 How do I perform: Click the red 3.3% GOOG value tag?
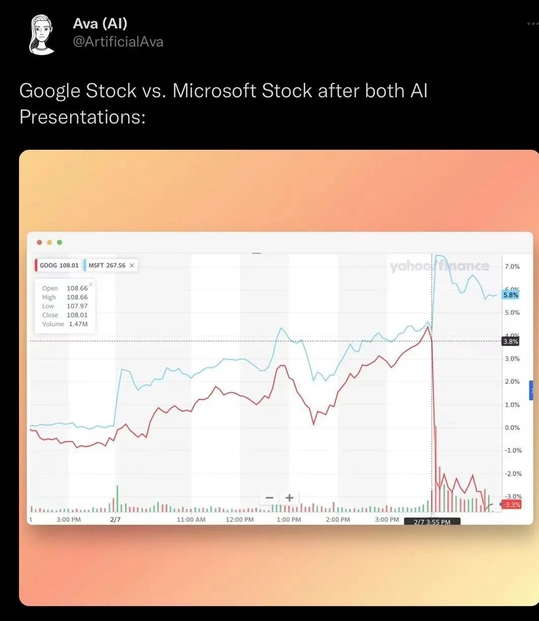pos(511,504)
